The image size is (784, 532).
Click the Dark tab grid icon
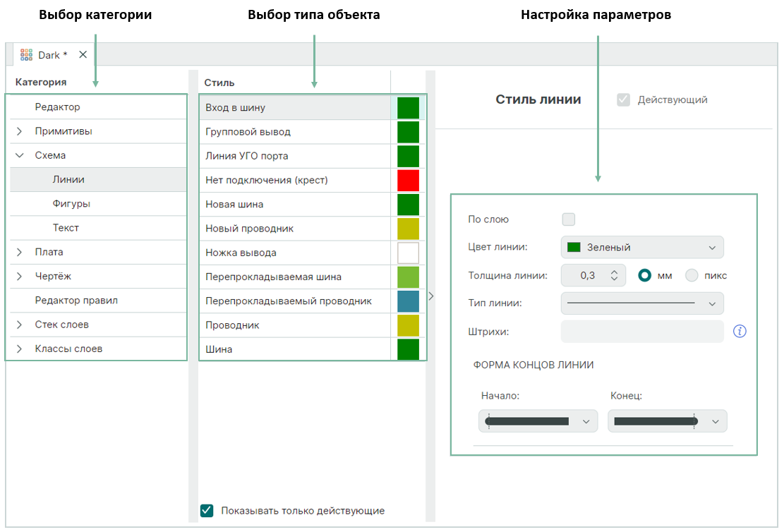pos(27,54)
